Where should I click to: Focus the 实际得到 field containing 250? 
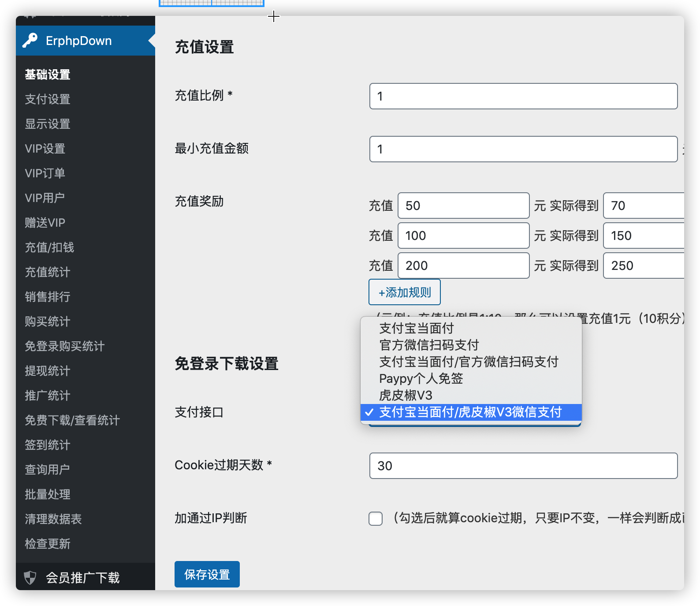(x=644, y=266)
